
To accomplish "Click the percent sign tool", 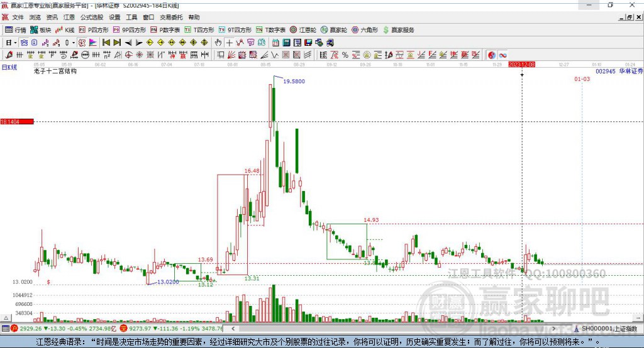I will (345, 55).
